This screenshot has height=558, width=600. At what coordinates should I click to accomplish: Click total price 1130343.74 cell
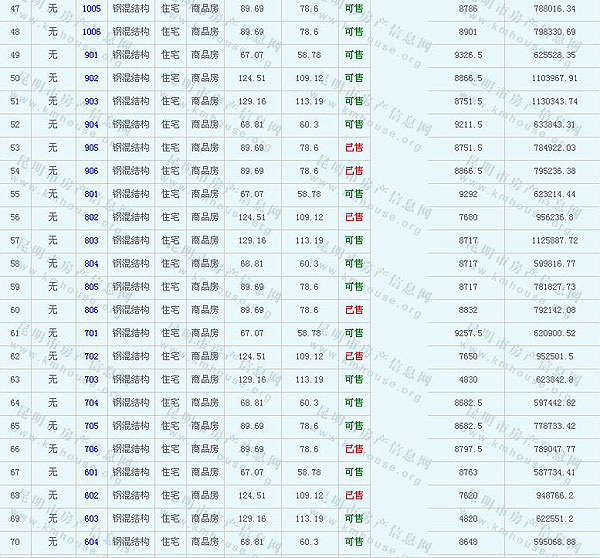click(x=554, y=101)
